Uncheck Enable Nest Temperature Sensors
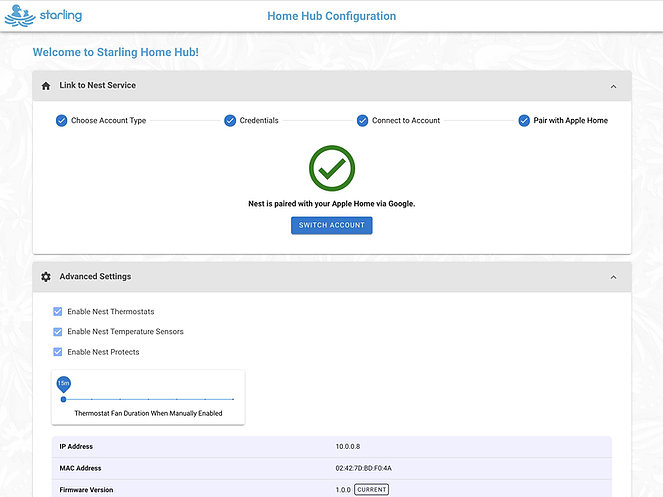This screenshot has width=663, height=497. click(x=58, y=332)
